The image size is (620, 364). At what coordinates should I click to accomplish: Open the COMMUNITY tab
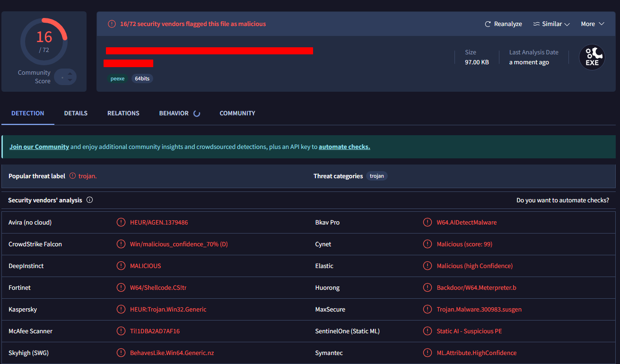[237, 113]
